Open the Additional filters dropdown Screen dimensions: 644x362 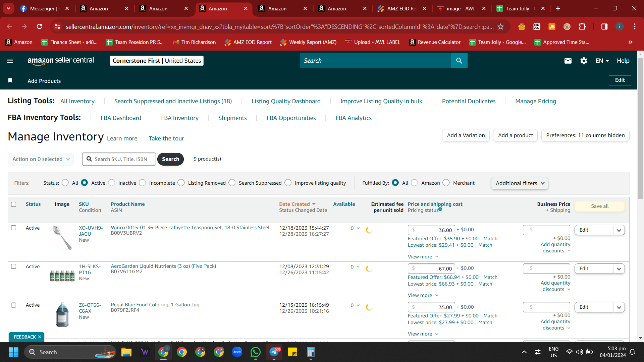(x=520, y=183)
